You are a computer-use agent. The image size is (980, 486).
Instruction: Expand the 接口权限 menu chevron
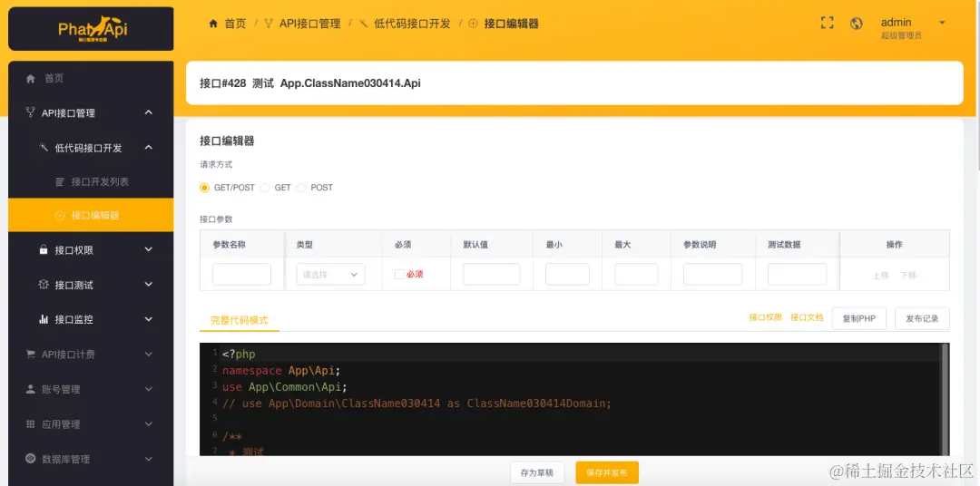click(x=148, y=250)
